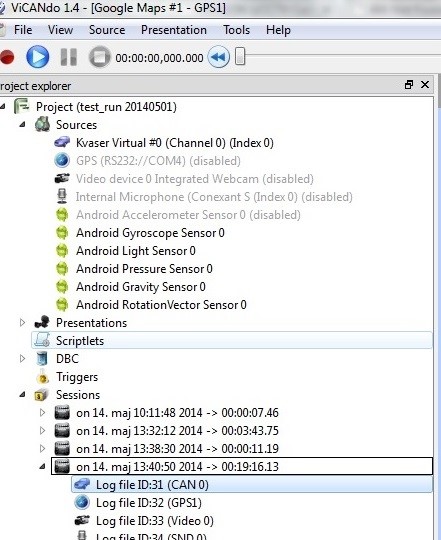
Task: Expand the DBC node
Action: tap(23, 359)
